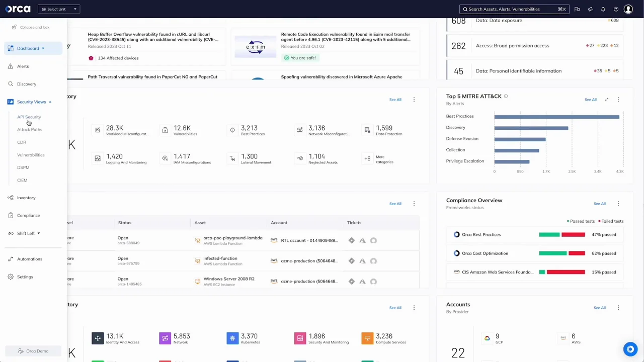
Task: Click the Kubernetes category icon
Action: click(x=232, y=338)
